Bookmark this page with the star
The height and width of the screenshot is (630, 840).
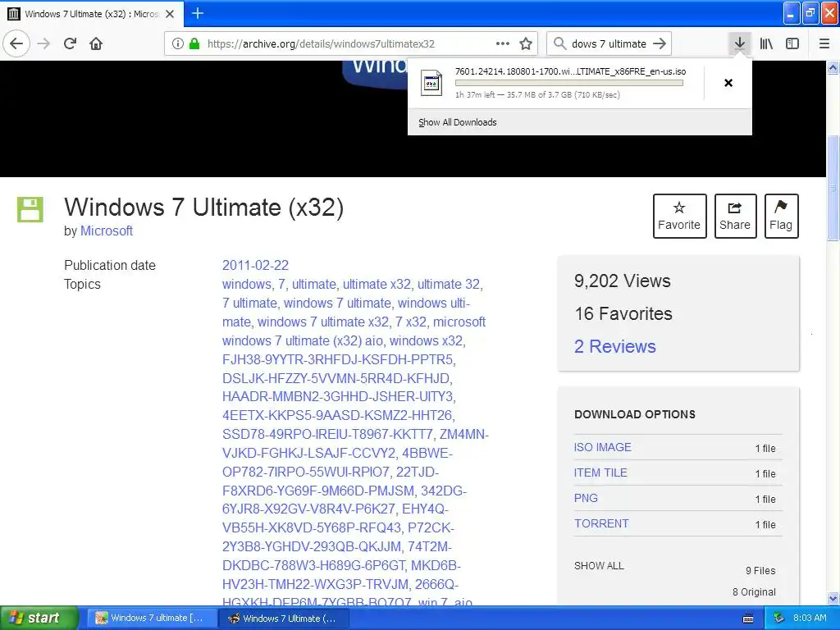tap(526, 43)
